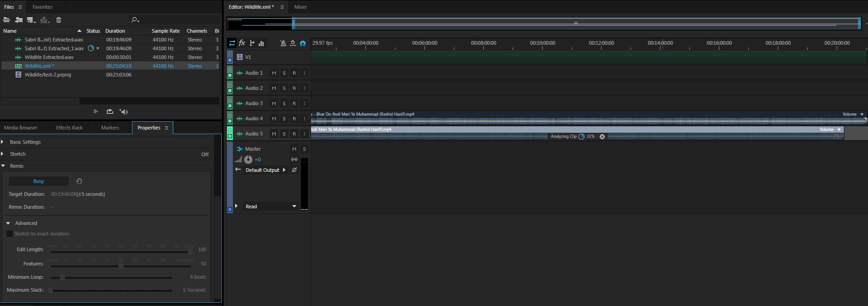
Task: Arm Audio 2 track for recording
Action: [294, 88]
